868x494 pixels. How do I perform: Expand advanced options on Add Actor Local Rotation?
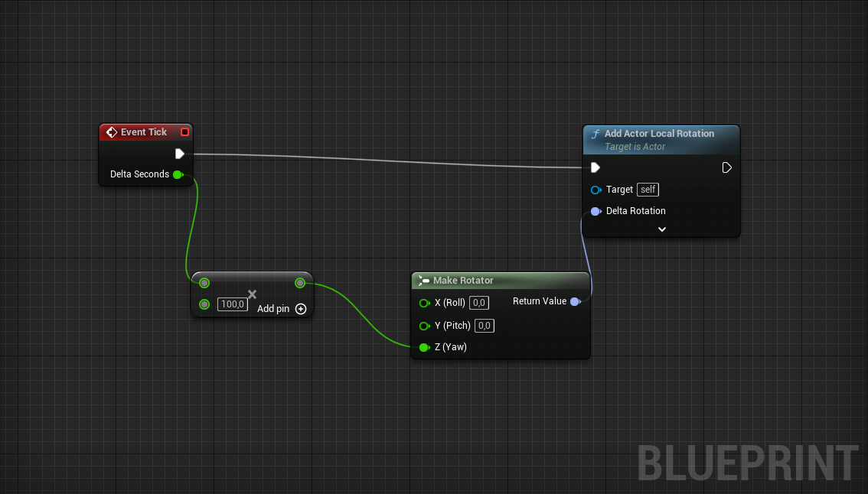pos(662,229)
